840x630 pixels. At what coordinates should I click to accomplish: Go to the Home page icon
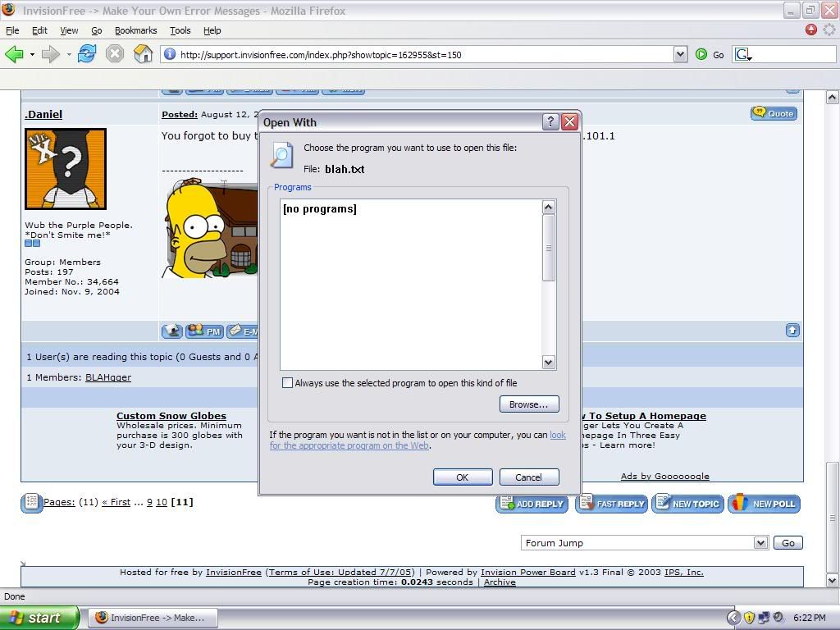point(143,53)
